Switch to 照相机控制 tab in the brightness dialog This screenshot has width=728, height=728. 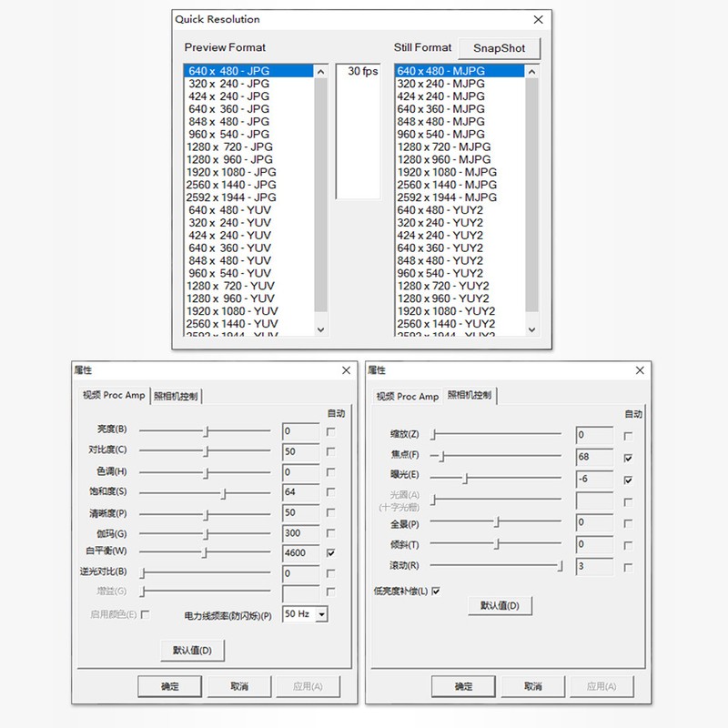click(177, 396)
